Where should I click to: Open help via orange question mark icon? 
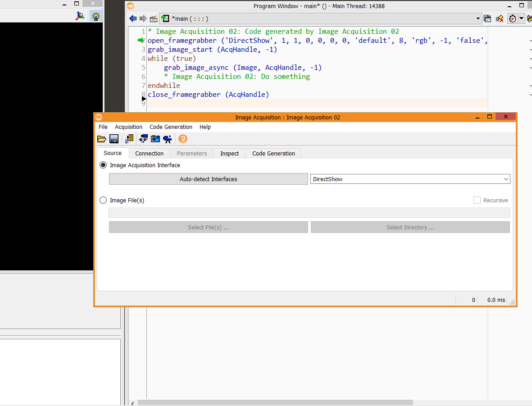coord(183,139)
